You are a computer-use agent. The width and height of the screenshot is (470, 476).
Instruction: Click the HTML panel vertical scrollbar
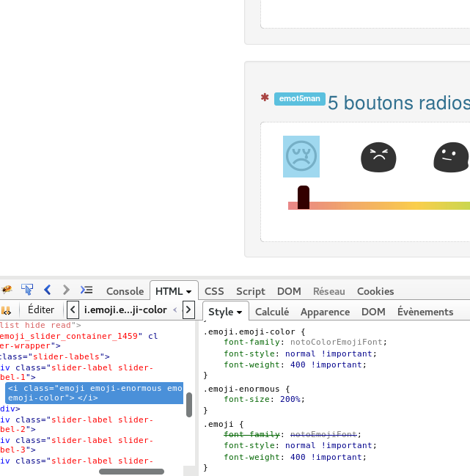(189, 404)
